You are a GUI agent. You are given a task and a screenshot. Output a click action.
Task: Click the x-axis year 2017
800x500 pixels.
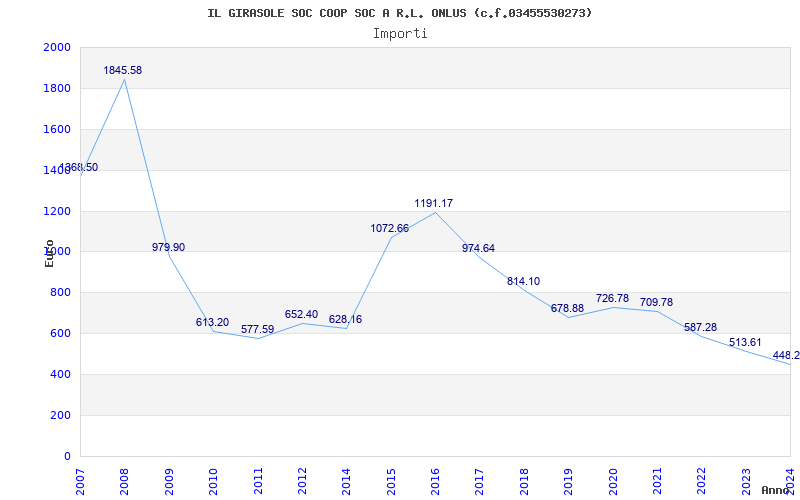480,482
